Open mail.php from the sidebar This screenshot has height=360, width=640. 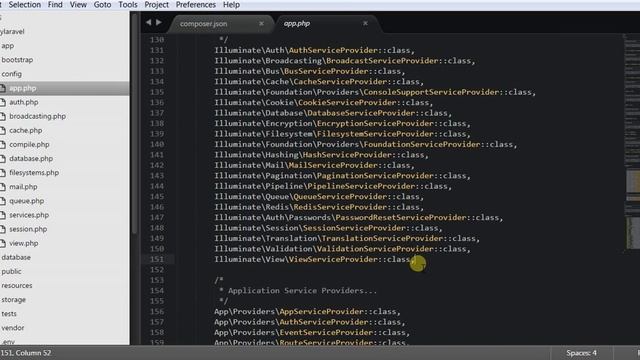[x=23, y=187]
